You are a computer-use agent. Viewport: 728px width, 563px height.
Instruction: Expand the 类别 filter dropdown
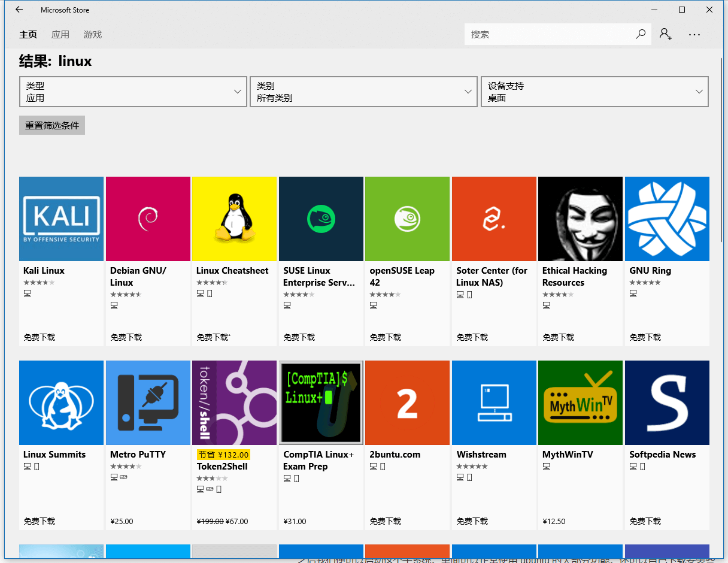(x=363, y=92)
